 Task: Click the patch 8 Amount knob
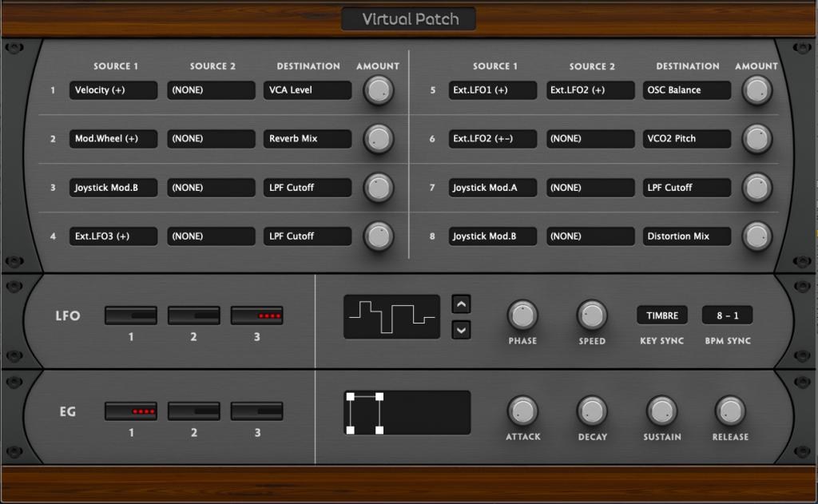click(757, 236)
